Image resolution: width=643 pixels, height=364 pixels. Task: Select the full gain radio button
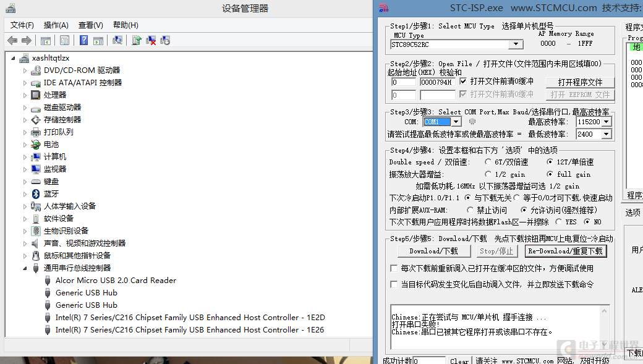click(x=550, y=174)
